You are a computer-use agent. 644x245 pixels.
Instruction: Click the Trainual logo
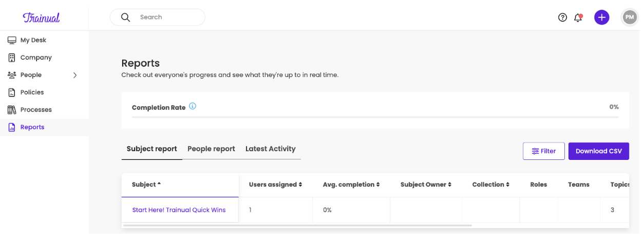click(x=41, y=17)
